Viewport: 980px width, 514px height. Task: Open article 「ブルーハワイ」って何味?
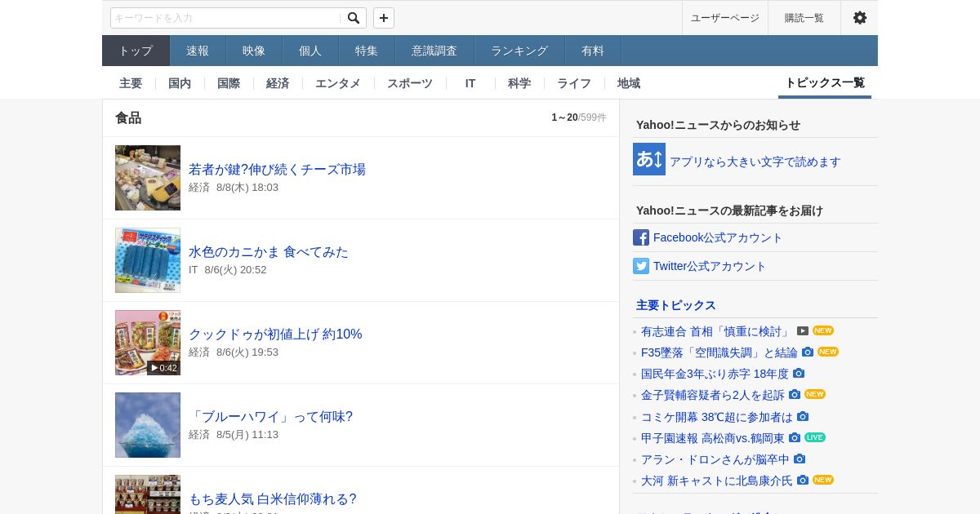tap(270, 416)
